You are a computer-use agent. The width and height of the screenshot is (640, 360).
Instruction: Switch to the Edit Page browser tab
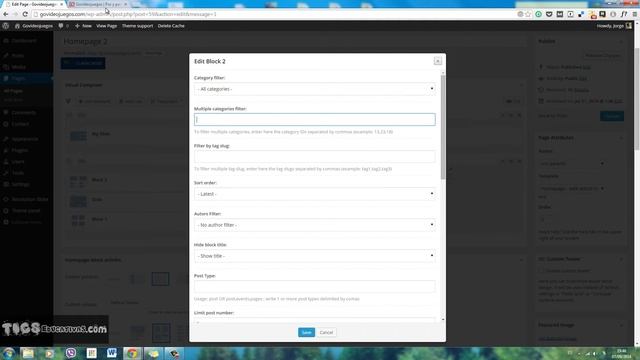pyautogui.click(x=34, y=4)
